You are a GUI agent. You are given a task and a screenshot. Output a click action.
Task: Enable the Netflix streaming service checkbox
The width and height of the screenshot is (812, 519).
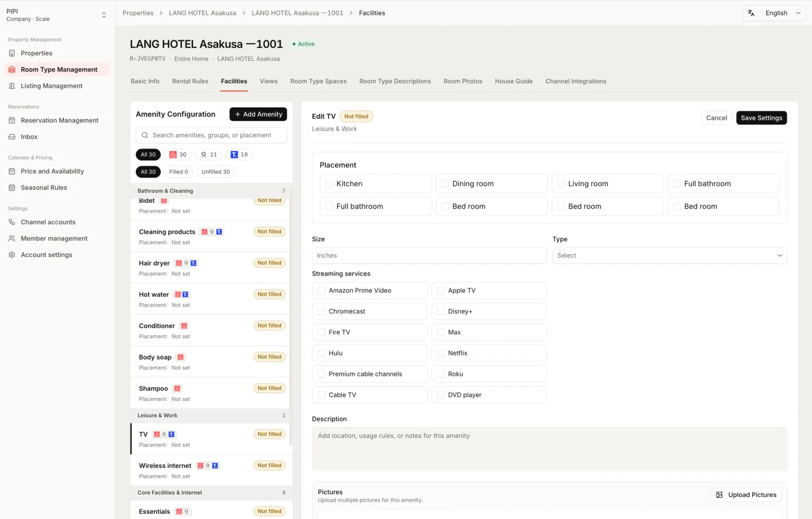tap(441, 353)
